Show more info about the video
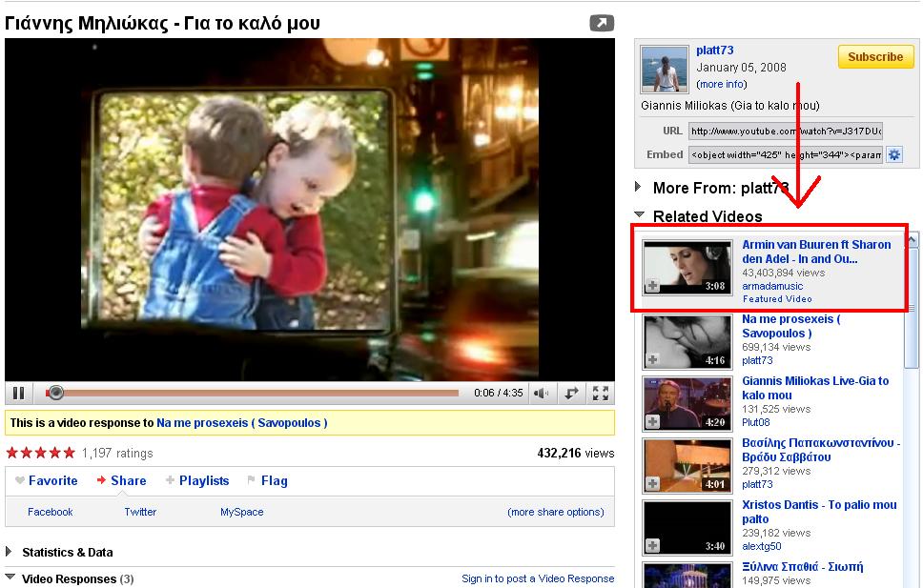The image size is (923, 588). pyautogui.click(x=722, y=84)
